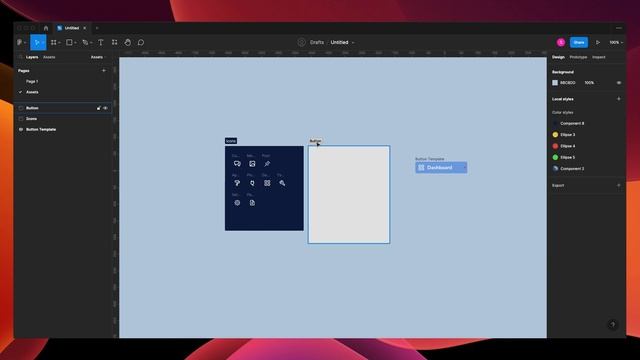Select the Move tool
The image size is (640, 360).
36,42
